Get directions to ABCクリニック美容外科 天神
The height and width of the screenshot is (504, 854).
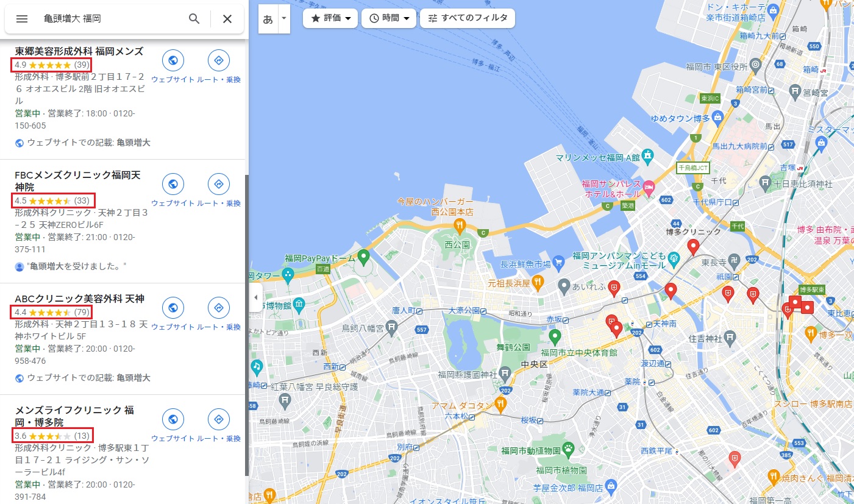[x=219, y=308]
